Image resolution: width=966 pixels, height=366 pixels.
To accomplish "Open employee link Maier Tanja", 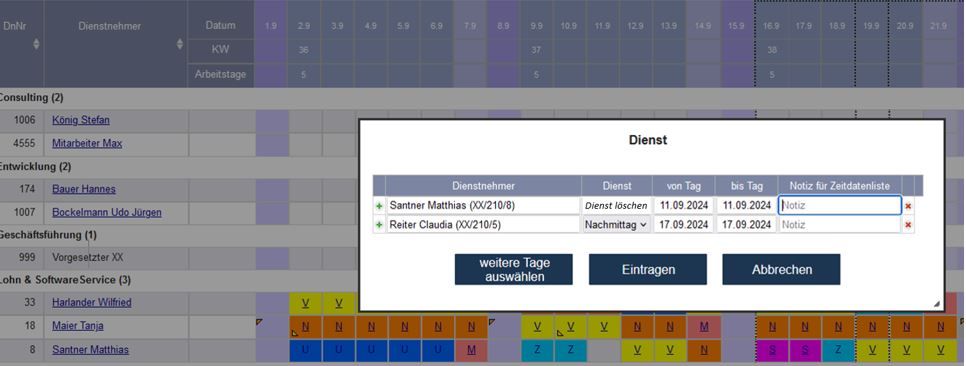I will (78, 326).
